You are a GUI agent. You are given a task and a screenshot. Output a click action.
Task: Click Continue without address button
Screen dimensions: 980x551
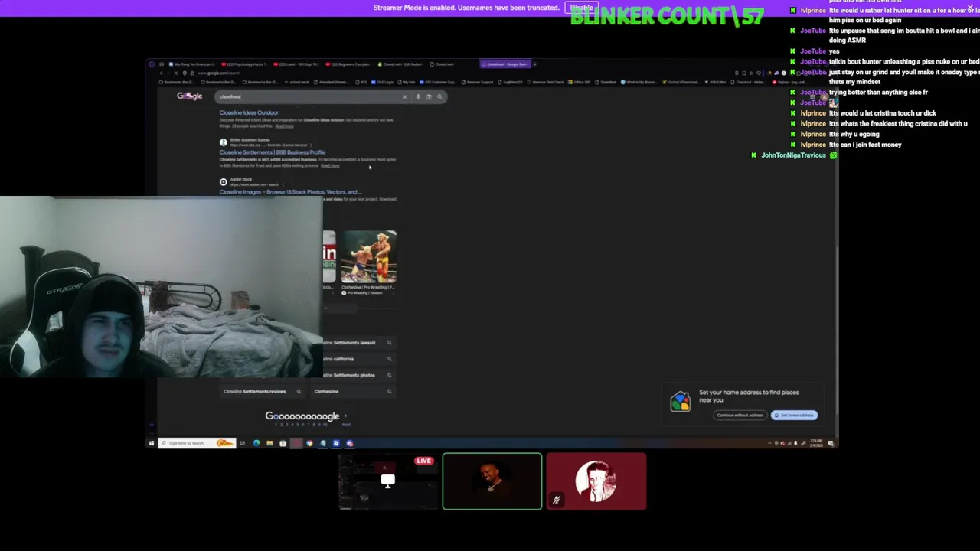(740, 416)
